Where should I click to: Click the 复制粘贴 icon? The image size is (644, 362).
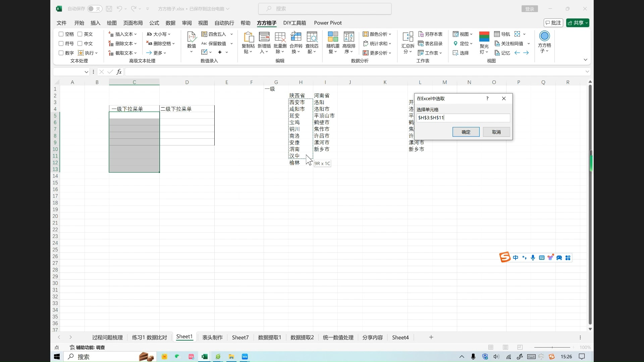pyautogui.click(x=248, y=37)
